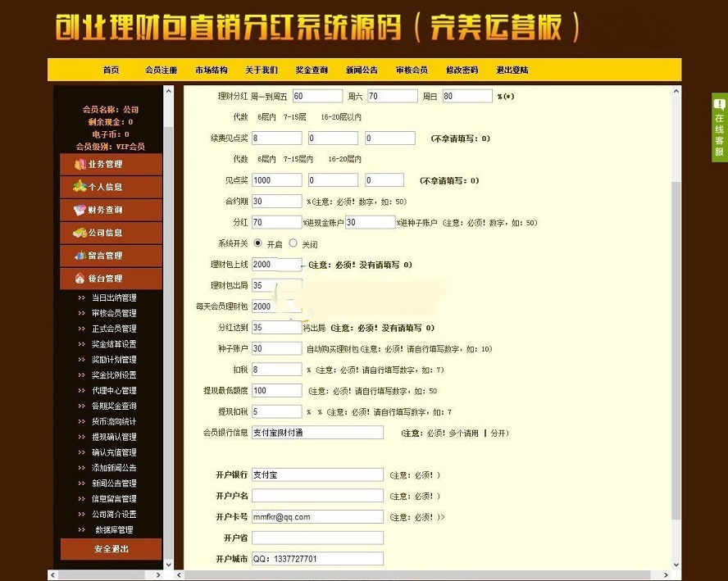Open the 首页 menu item
This screenshot has width=728, height=581.
(111, 70)
